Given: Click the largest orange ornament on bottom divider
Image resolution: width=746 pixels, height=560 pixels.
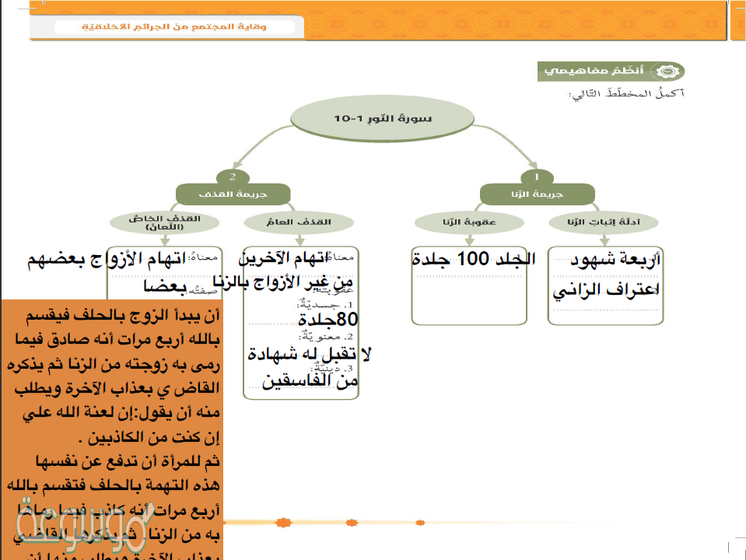Looking at the screenshot, I should coord(283,522).
